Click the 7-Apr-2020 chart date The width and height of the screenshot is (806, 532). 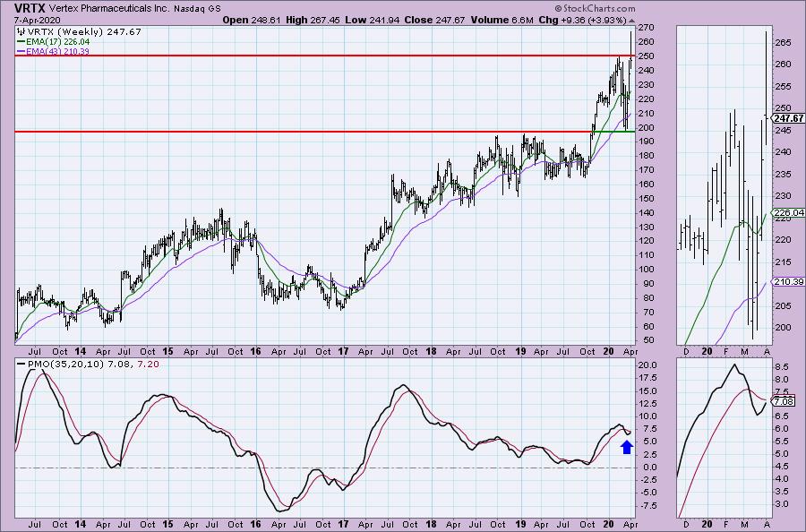click(36, 20)
